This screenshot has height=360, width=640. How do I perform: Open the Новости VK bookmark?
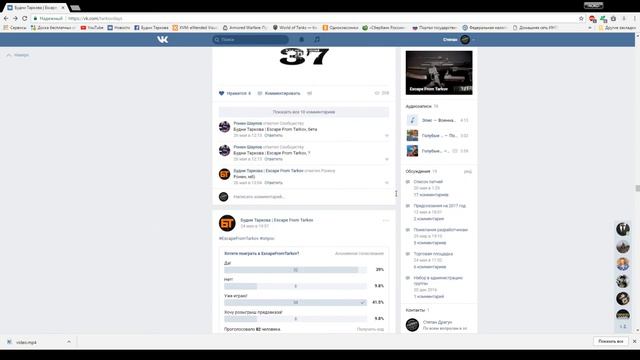pos(118,27)
